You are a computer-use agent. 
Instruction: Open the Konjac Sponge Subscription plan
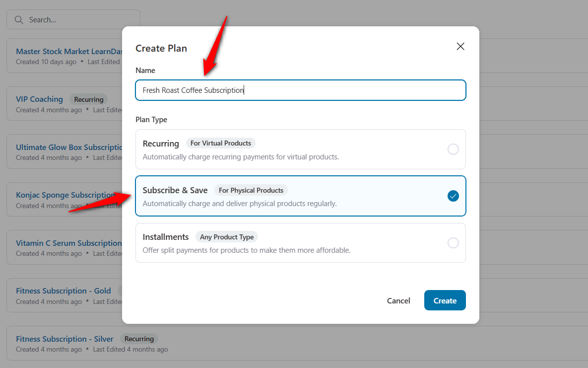click(x=65, y=195)
